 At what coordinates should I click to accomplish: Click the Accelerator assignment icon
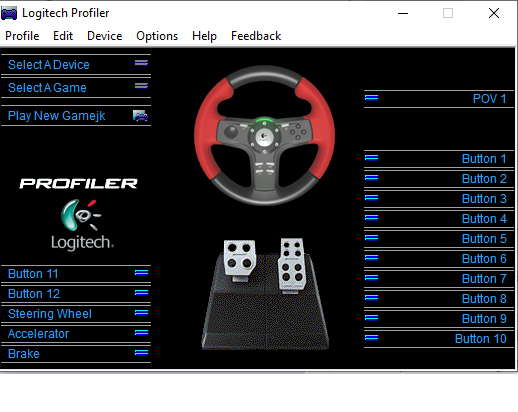tap(141, 333)
